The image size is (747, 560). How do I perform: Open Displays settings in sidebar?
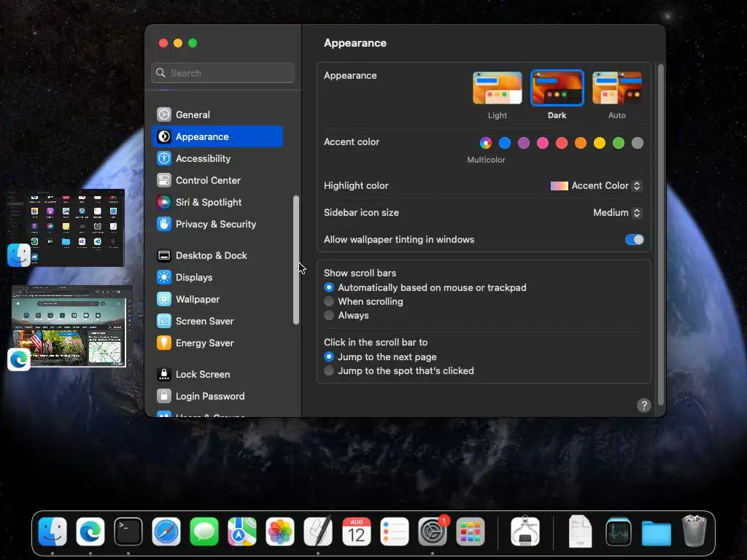click(217, 278)
